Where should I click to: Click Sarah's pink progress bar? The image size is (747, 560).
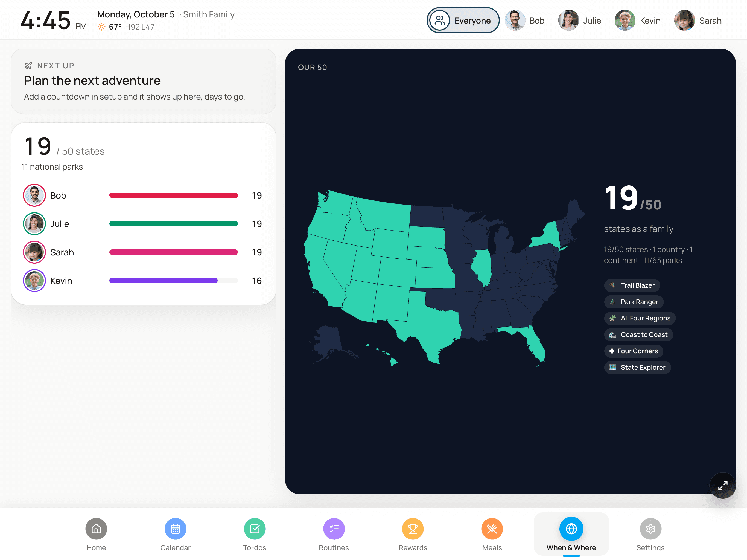pos(174,252)
